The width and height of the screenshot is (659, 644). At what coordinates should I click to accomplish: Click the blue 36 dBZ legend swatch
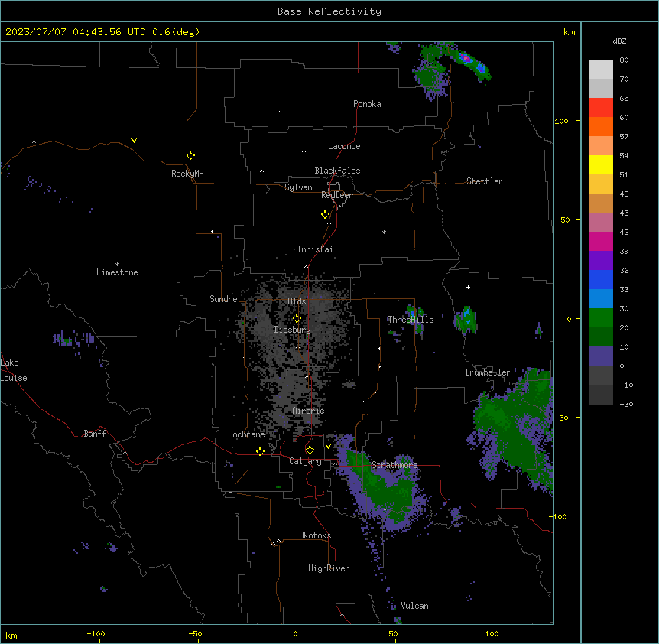pos(601,279)
